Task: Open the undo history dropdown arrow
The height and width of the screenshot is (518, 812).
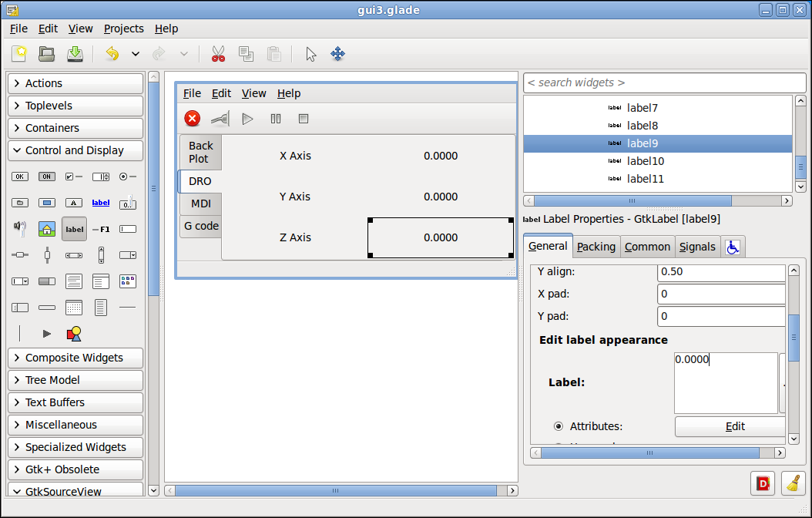Action: (135, 53)
